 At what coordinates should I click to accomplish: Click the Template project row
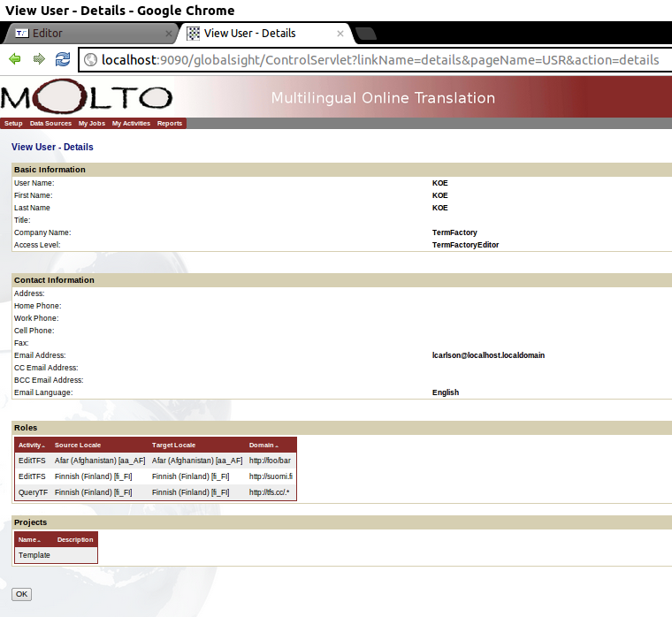click(56, 555)
